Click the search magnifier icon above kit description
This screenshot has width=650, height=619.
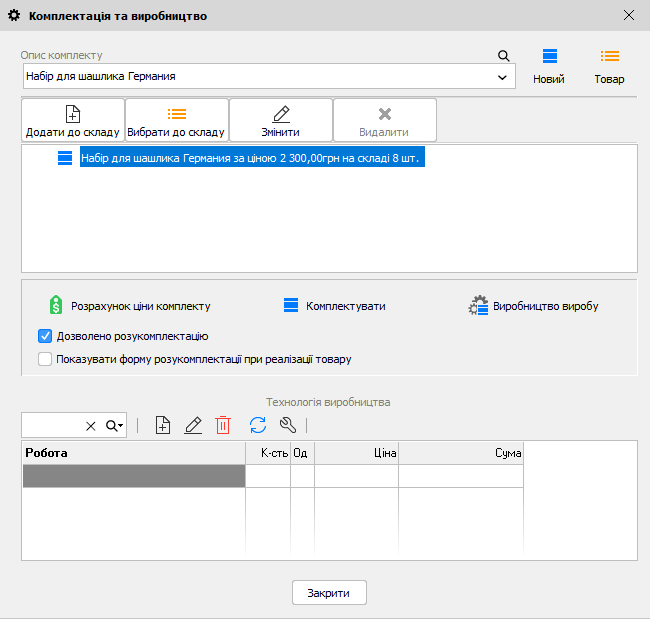coord(504,56)
